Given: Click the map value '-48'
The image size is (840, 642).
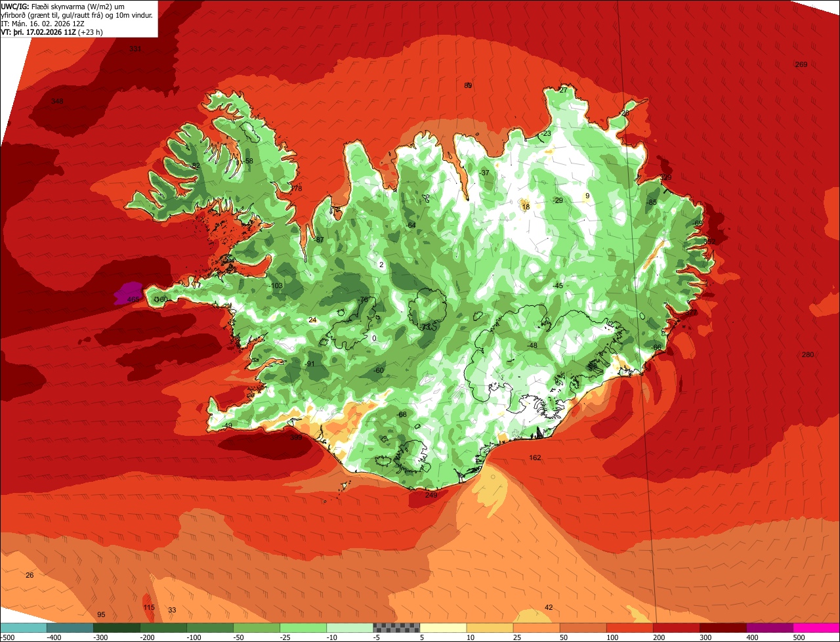Looking at the screenshot, I should tap(532, 346).
